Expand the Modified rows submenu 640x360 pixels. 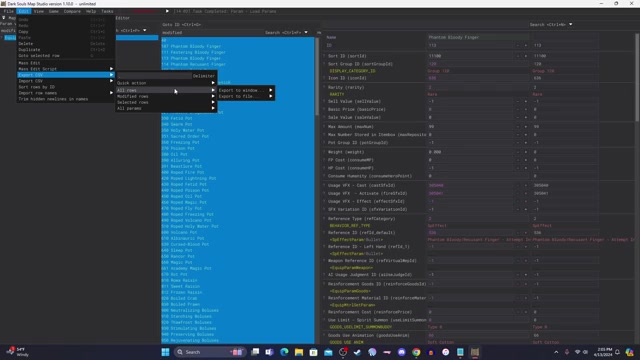166,96
